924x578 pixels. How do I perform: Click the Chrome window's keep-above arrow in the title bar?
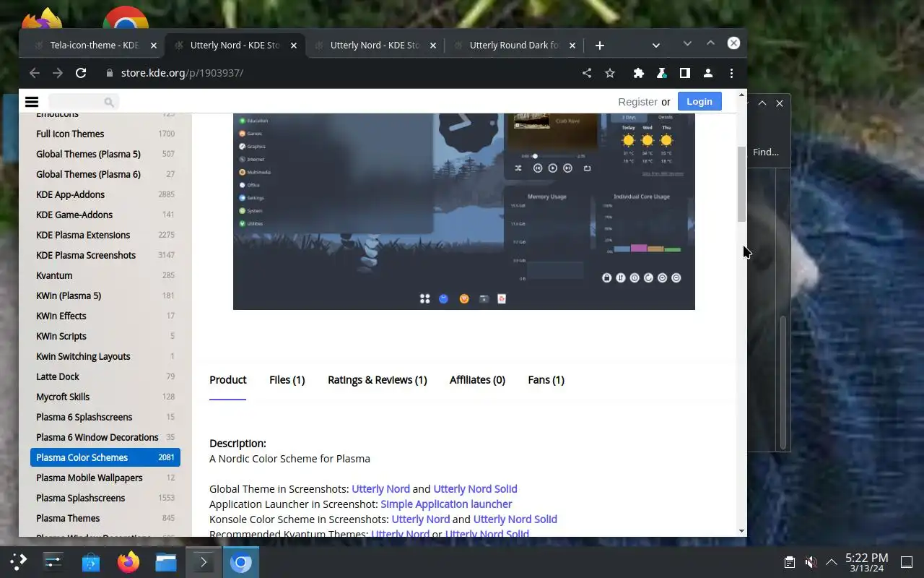[x=710, y=43]
